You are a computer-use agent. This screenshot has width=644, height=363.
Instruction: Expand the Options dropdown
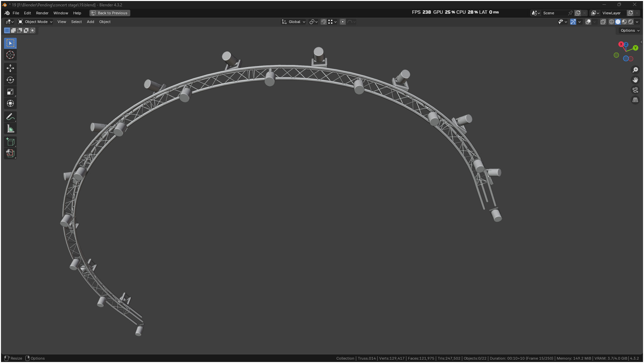630,30
